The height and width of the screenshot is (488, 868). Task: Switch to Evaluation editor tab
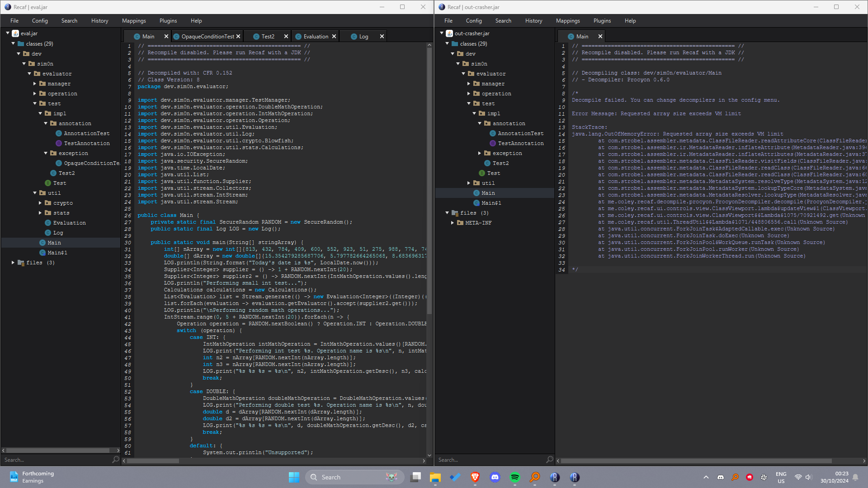tap(316, 37)
